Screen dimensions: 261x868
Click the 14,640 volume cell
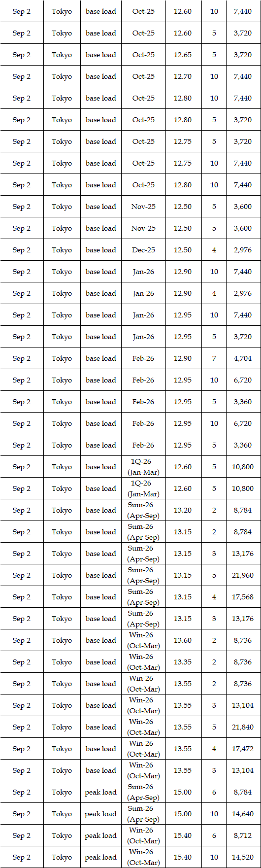click(243, 814)
